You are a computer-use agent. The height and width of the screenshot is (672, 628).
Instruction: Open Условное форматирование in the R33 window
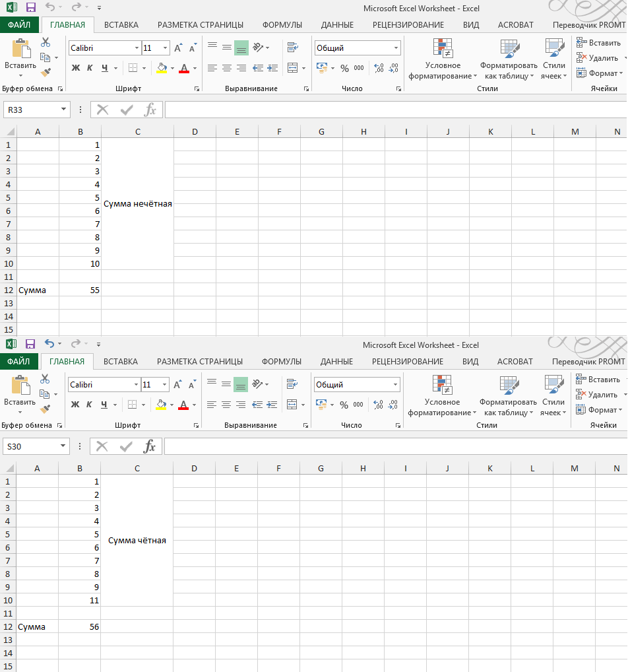click(x=443, y=59)
